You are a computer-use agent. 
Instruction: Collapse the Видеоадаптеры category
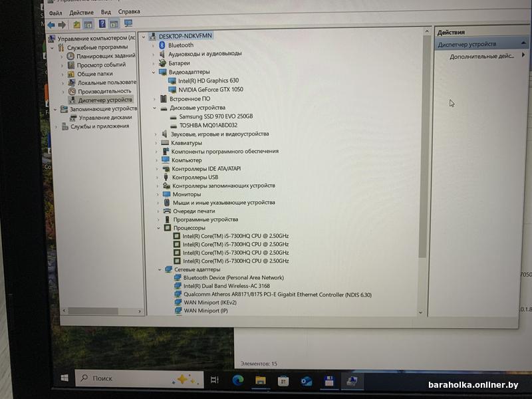154,72
